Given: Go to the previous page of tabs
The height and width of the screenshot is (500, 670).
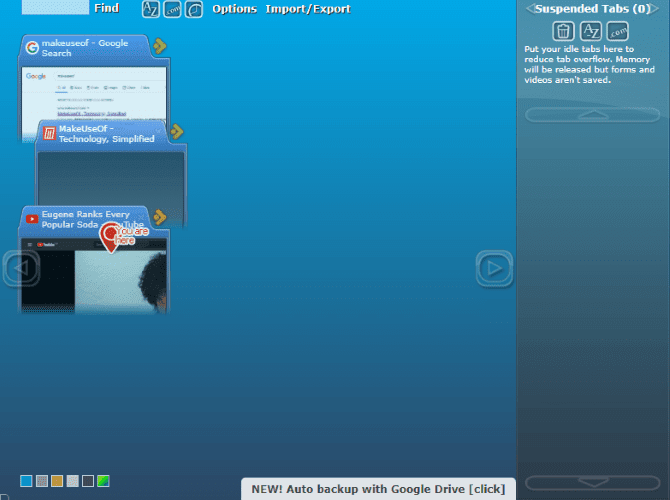Looking at the screenshot, I should tap(22, 268).
